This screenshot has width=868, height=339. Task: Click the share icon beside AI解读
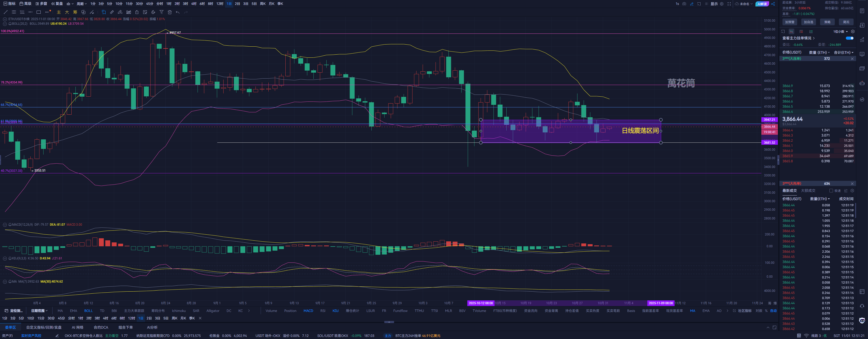(x=773, y=4)
